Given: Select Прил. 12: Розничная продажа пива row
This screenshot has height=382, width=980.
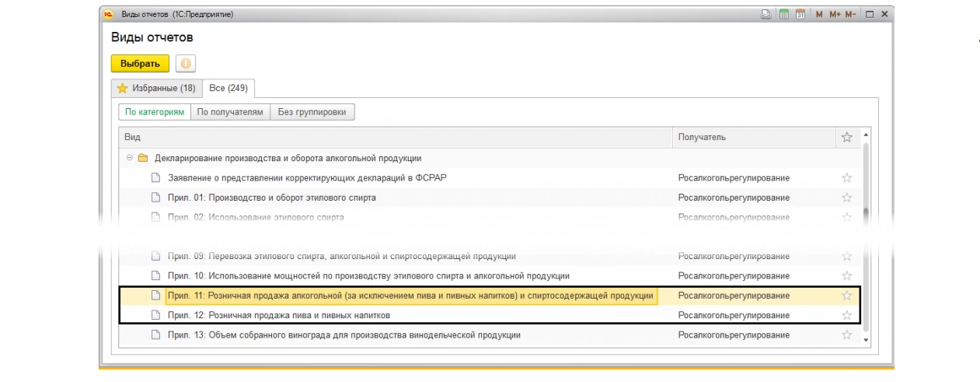Looking at the screenshot, I should click(490, 315).
